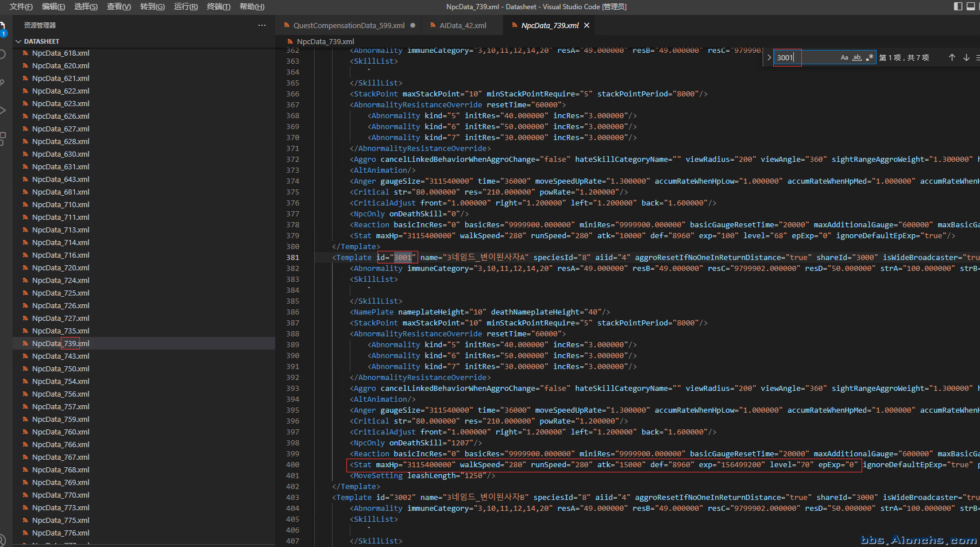Screen dimensions: 980x547
Task: Open the Search view in activity bar
Action: coord(2,55)
